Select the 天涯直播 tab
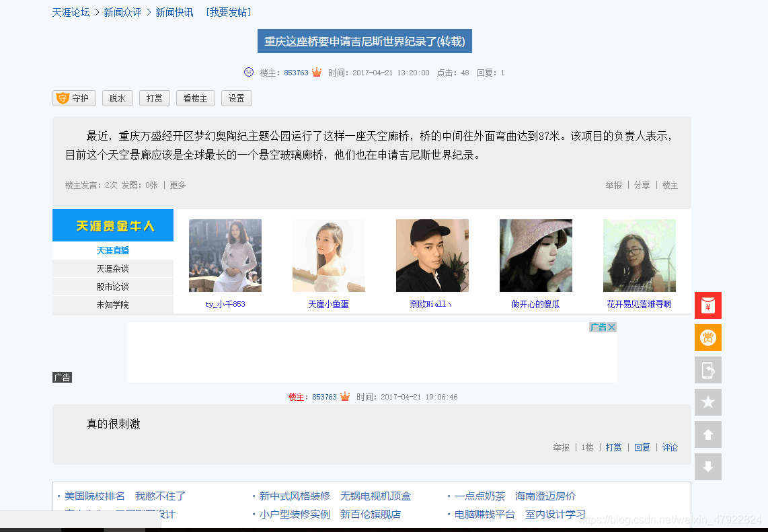 (x=113, y=250)
